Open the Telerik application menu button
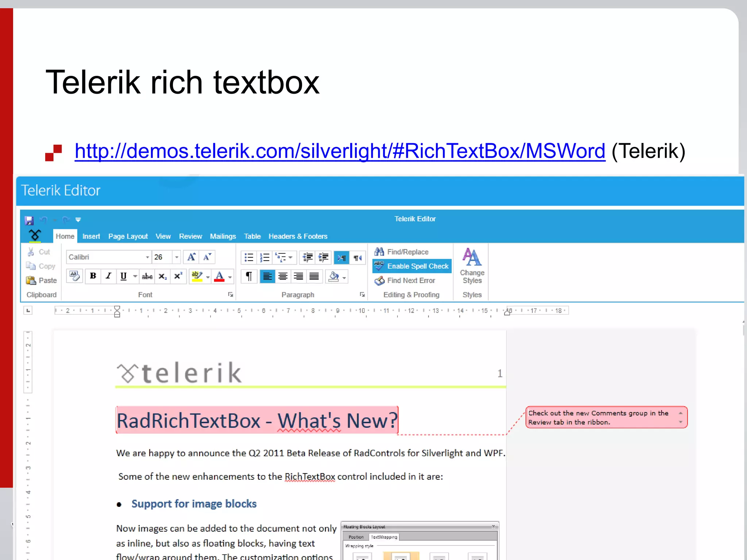Screen dimensions: 747x560 pyautogui.click(x=35, y=235)
